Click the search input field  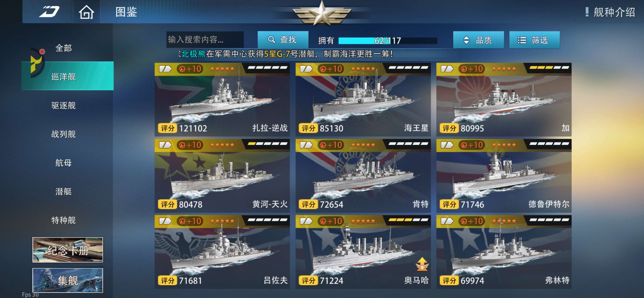205,39
